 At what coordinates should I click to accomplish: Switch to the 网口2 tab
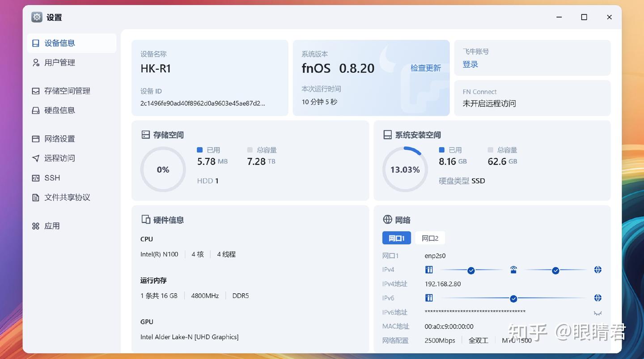430,238
